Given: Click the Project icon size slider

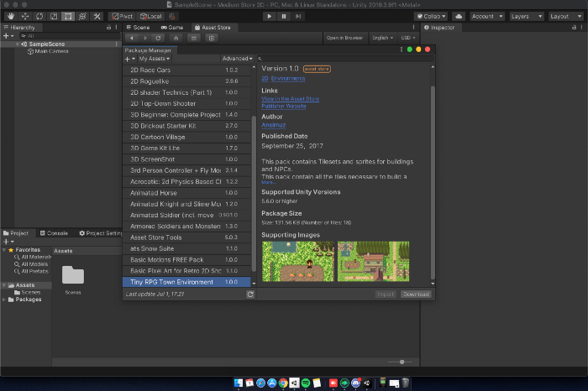Looking at the screenshot, I should point(400,362).
